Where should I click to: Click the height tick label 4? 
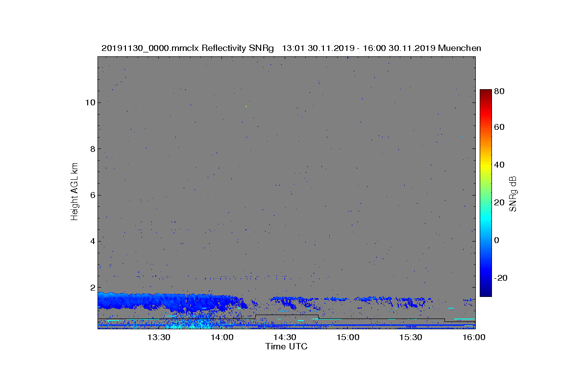click(x=92, y=241)
